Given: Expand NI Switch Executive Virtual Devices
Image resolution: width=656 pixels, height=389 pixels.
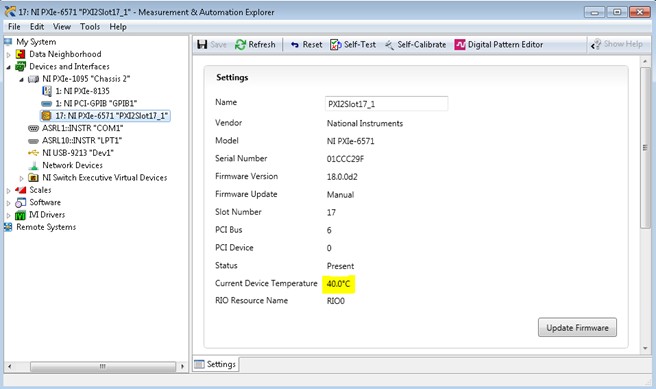Looking at the screenshot, I should [22, 178].
